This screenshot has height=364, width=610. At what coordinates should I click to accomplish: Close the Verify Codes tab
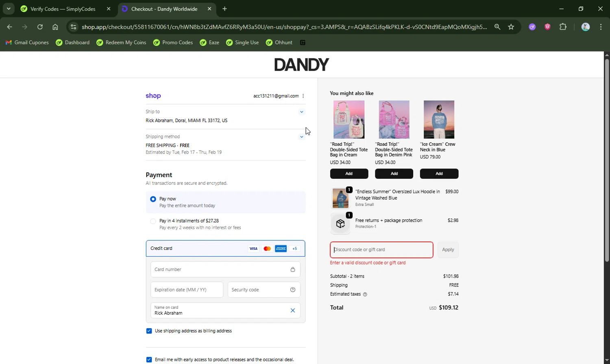(109, 9)
